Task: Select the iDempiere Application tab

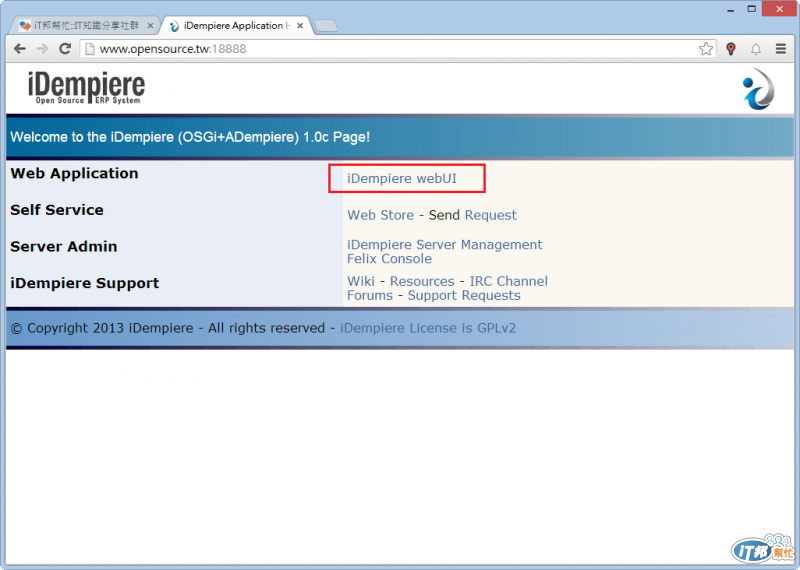Action: pos(236,25)
